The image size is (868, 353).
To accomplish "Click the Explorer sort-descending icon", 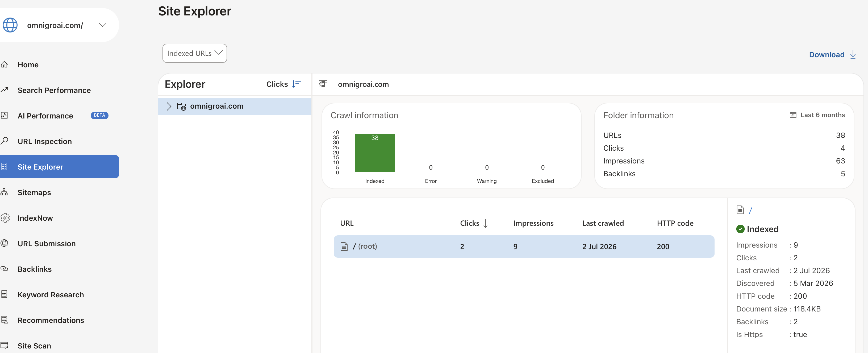I will click(297, 84).
